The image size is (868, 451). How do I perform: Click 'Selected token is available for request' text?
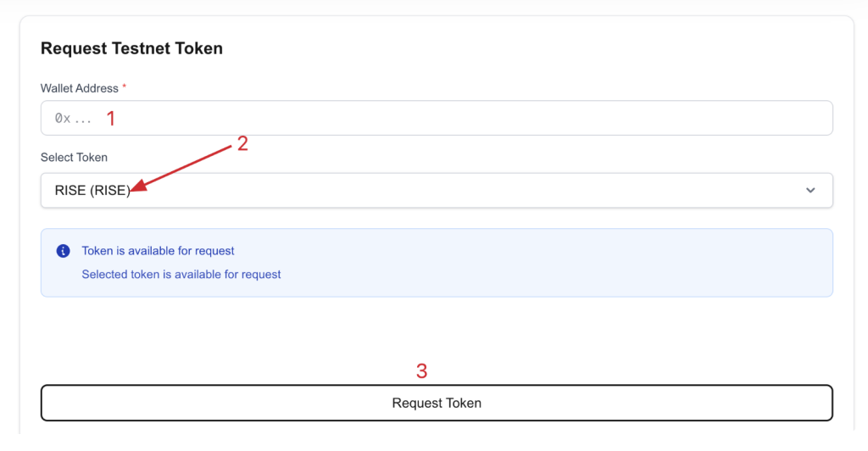181,275
